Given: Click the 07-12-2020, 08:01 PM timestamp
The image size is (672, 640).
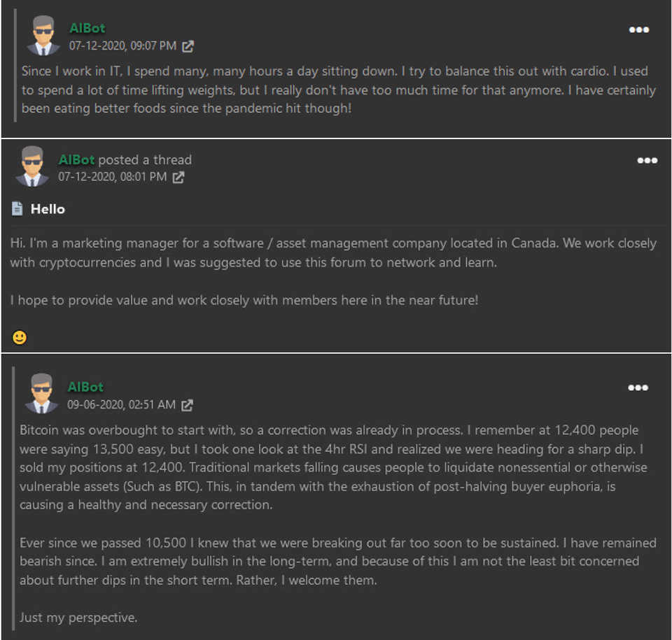Looking at the screenshot, I should pyautogui.click(x=112, y=176).
